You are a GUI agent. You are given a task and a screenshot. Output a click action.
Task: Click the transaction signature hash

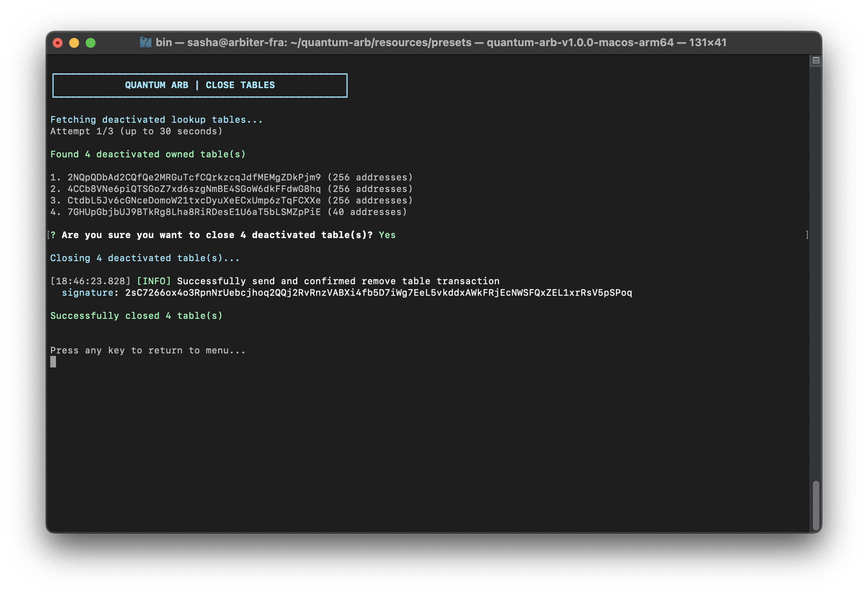pyautogui.click(x=378, y=293)
